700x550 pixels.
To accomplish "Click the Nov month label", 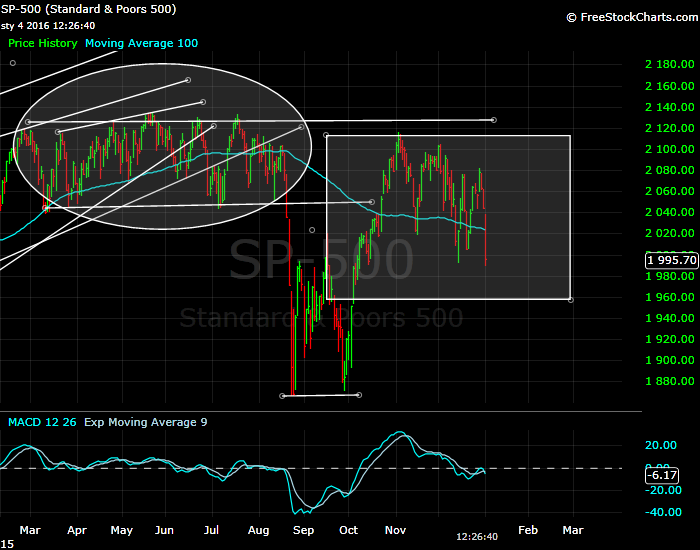I will point(396,530).
